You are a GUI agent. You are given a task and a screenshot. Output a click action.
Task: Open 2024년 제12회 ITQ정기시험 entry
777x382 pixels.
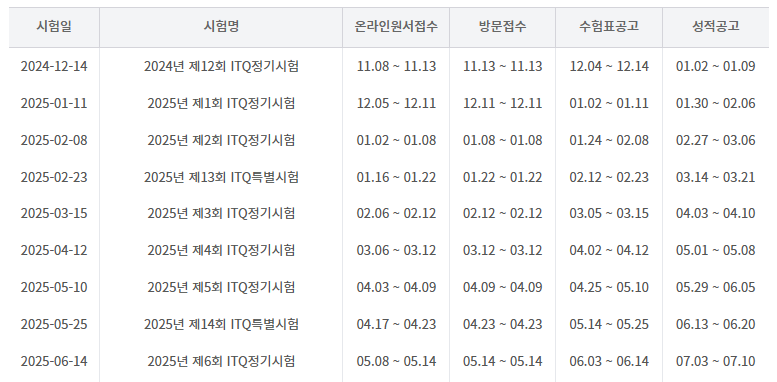tap(221, 66)
